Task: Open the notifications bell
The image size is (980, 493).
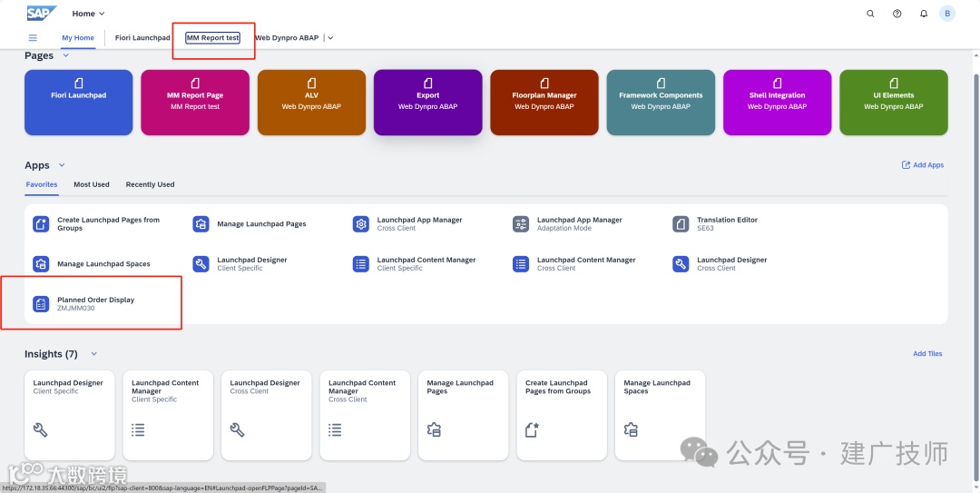Action: (x=924, y=14)
